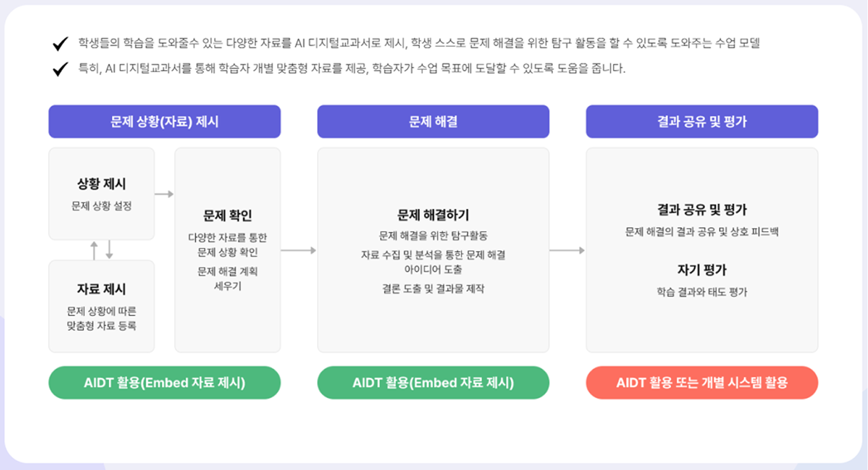Screen dimensions: 868x470
Task: Open the 자료 제시 card
Action: (102, 306)
